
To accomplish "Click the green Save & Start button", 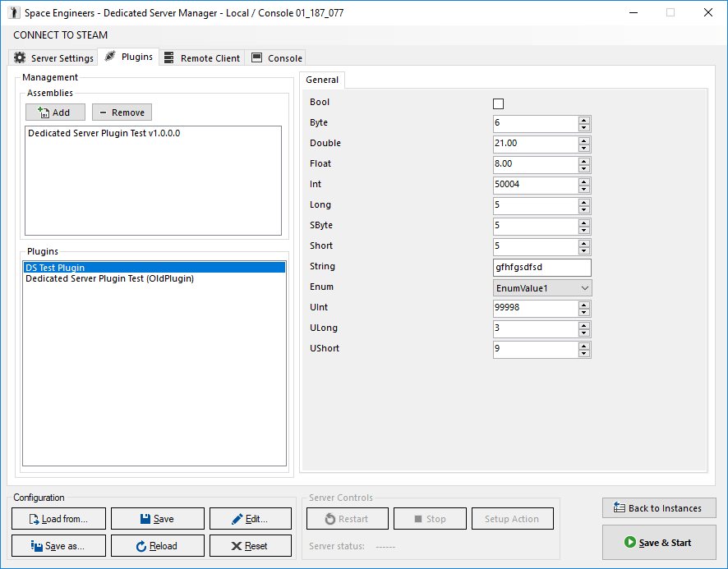I will pos(659,542).
